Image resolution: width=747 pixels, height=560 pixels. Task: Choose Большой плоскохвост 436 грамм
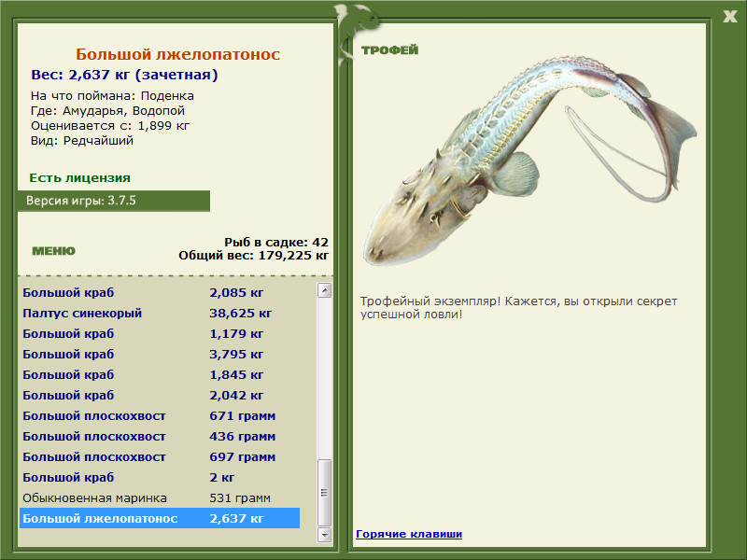(159, 437)
